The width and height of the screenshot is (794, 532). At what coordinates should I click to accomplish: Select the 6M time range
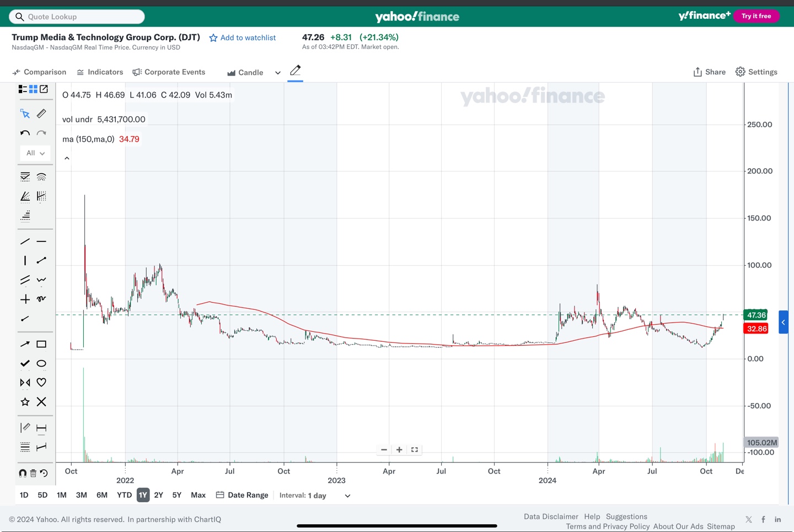[102, 495]
